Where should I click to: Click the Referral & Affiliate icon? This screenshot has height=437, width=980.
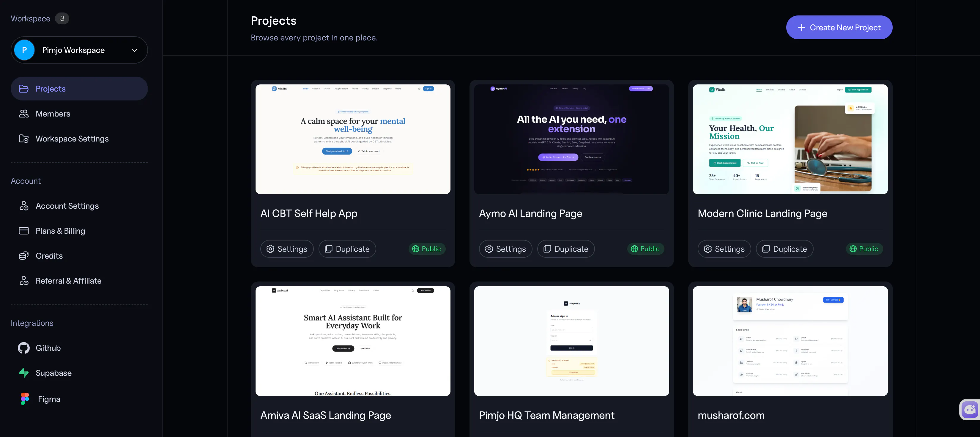(x=23, y=281)
